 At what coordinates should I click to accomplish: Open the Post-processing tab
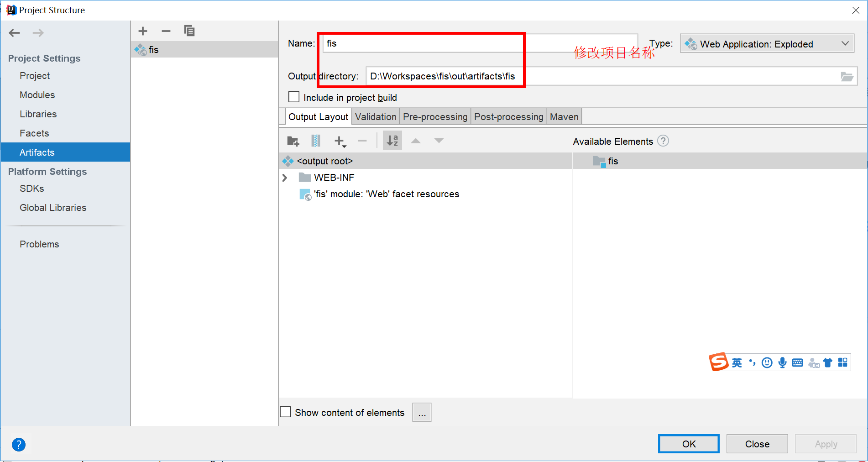point(509,117)
